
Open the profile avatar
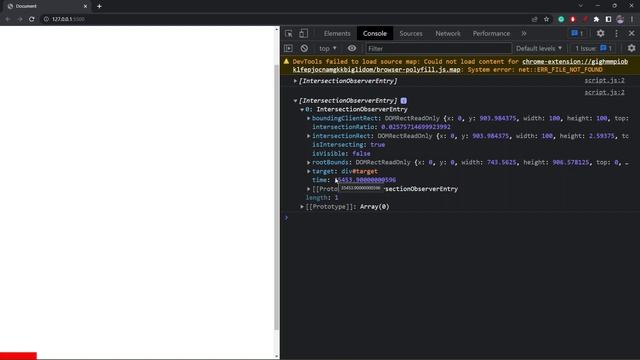[620, 19]
